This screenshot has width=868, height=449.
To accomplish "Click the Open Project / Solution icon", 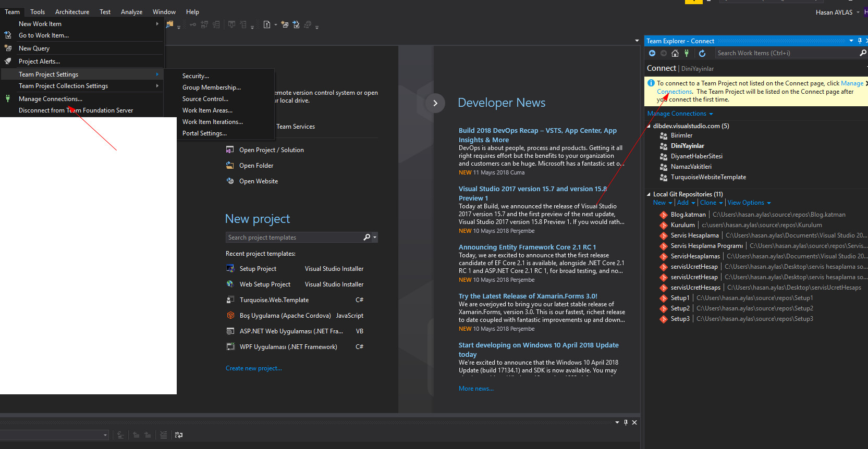I will pyautogui.click(x=230, y=150).
